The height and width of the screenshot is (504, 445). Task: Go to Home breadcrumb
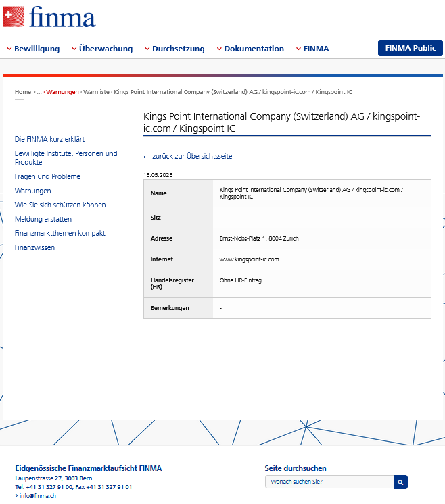23,92
